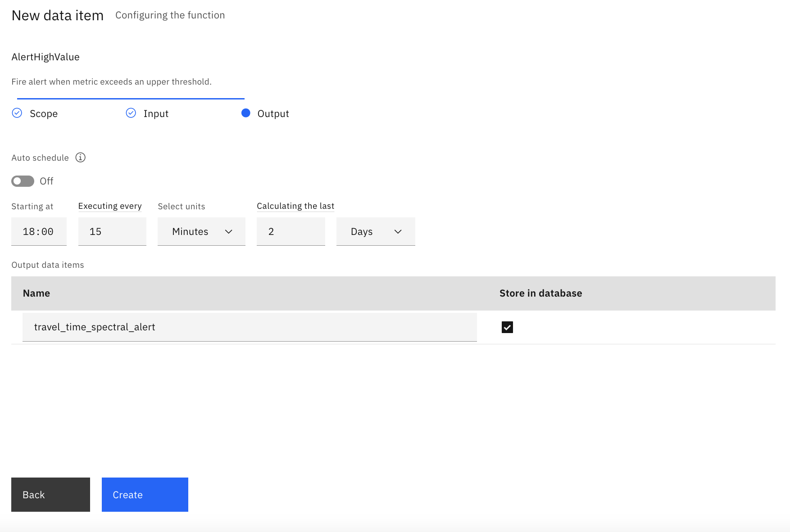The image size is (790, 532).
Task: Edit the travel_time_spectral_alert name field
Action: point(250,327)
